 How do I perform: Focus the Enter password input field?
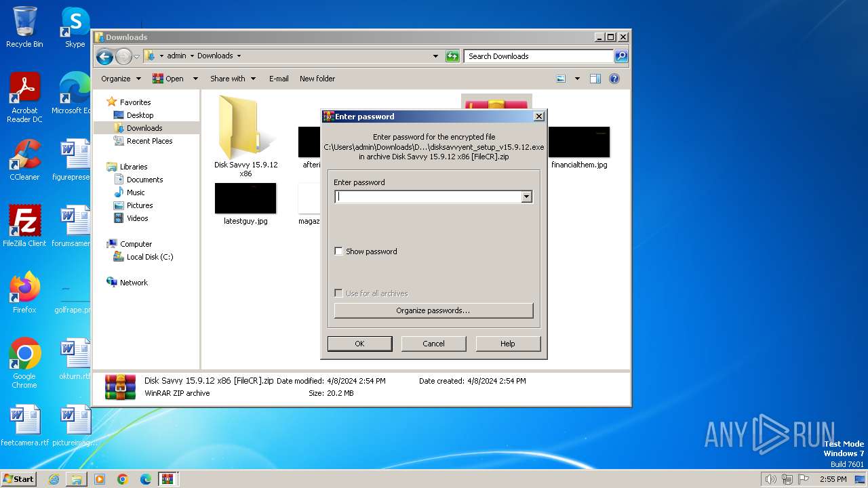click(428, 197)
